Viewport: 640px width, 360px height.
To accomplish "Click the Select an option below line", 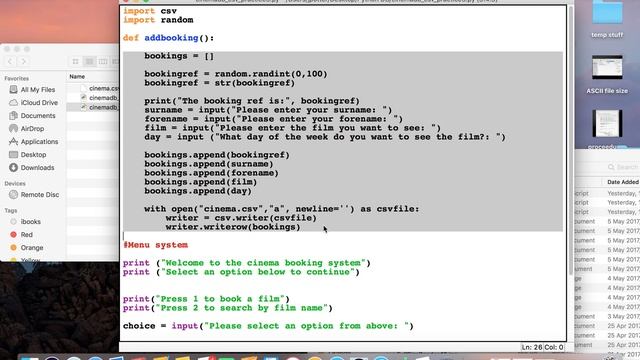I will pyautogui.click(x=241, y=272).
